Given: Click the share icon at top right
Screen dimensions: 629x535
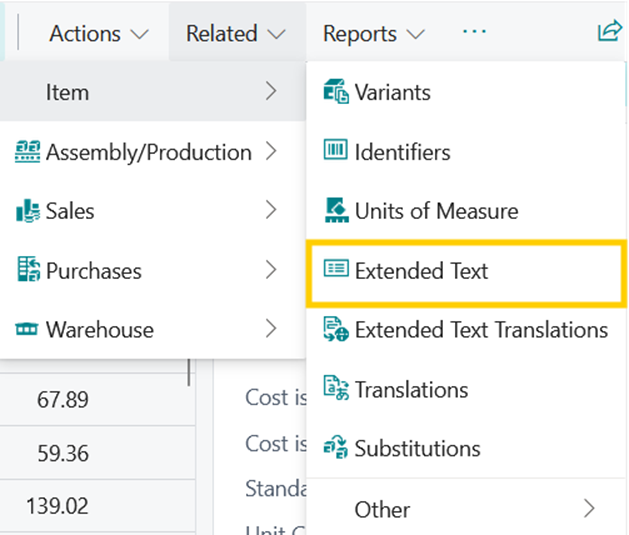Looking at the screenshot, I should pos(608,32).
